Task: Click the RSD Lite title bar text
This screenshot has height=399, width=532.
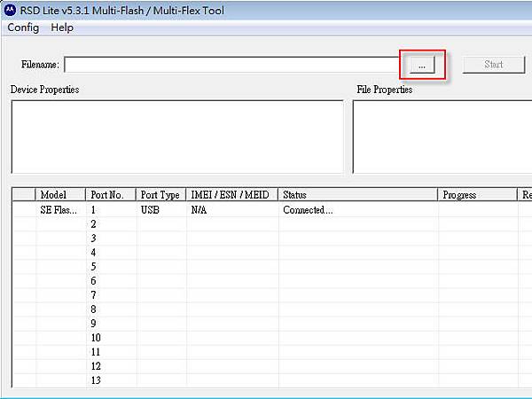Action: click(x=122, y=11)
